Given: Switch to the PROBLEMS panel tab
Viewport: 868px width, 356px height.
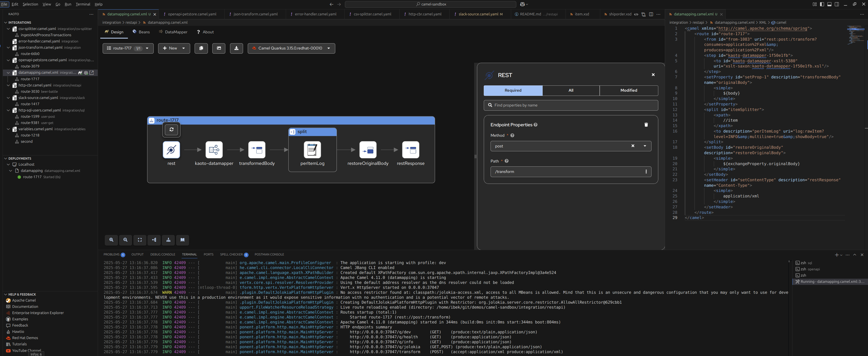Looking at the screenshot, I should 111,254.
